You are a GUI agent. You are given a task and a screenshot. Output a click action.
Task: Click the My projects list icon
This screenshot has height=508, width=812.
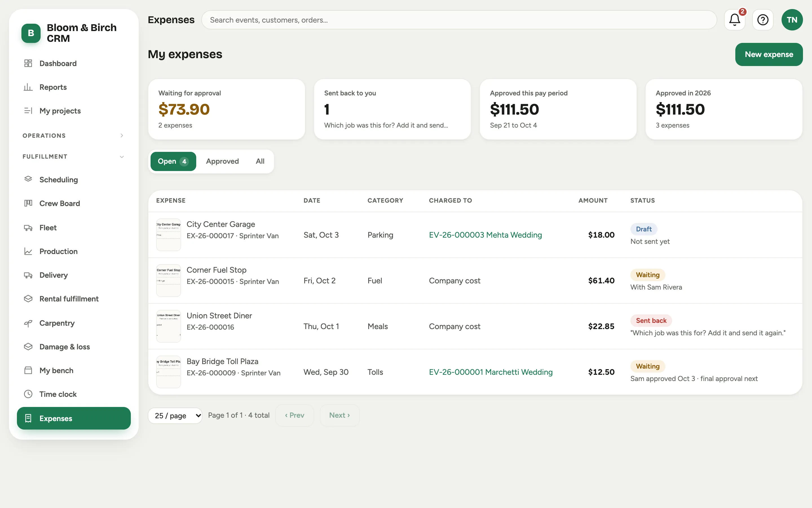click(28, 111)
